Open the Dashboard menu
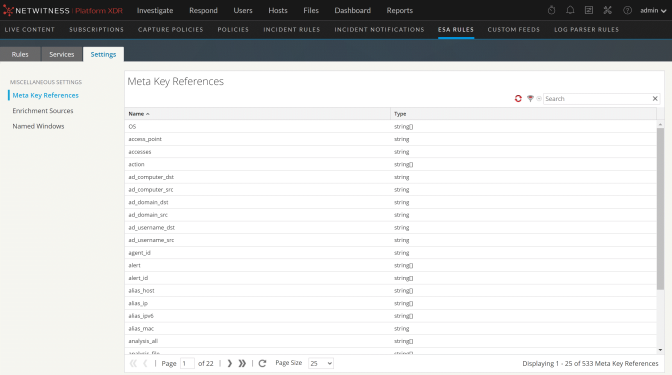The width and height of the screenshot is (672, 375). [352, 10]
